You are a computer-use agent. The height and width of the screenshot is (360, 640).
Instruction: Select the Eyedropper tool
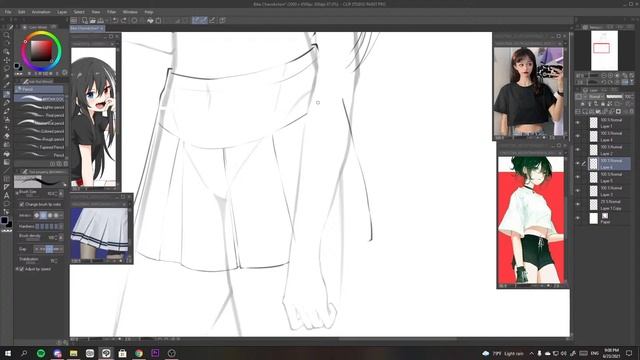pos(7,85)
